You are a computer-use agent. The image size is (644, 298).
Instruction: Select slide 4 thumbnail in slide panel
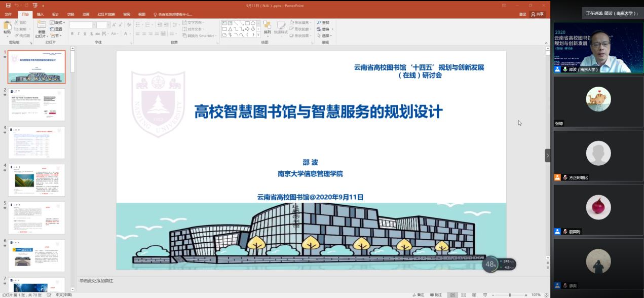click(x=36, y=180)
